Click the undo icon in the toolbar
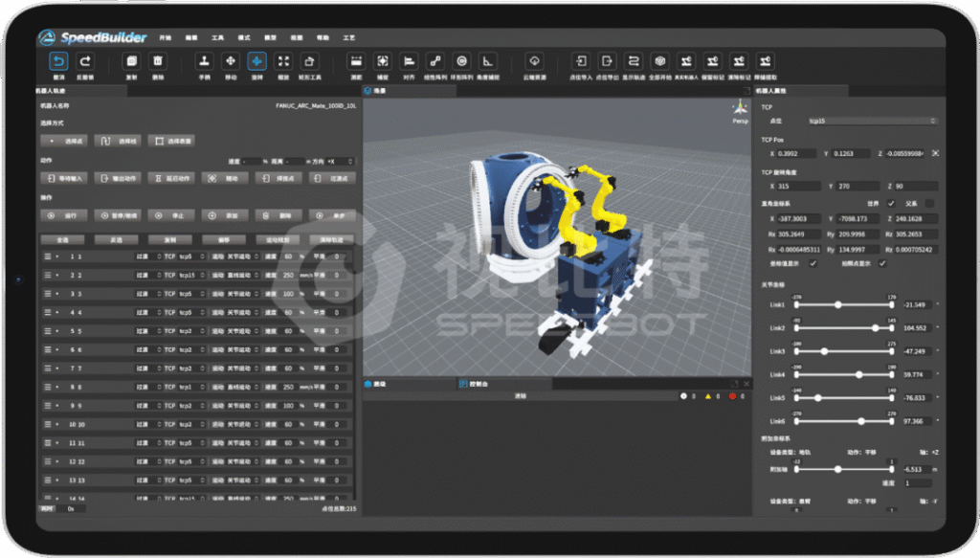 pos(58,60)
